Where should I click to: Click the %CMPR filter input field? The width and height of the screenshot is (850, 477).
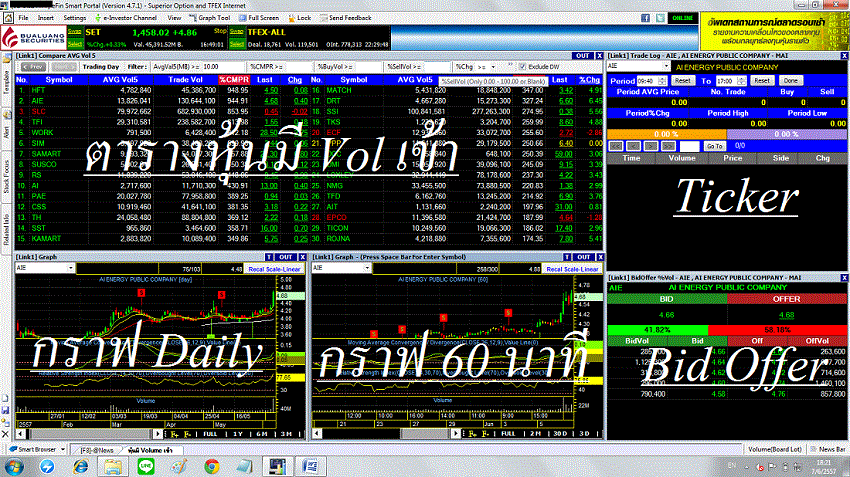pyautogui.click(x=299, y=67)
